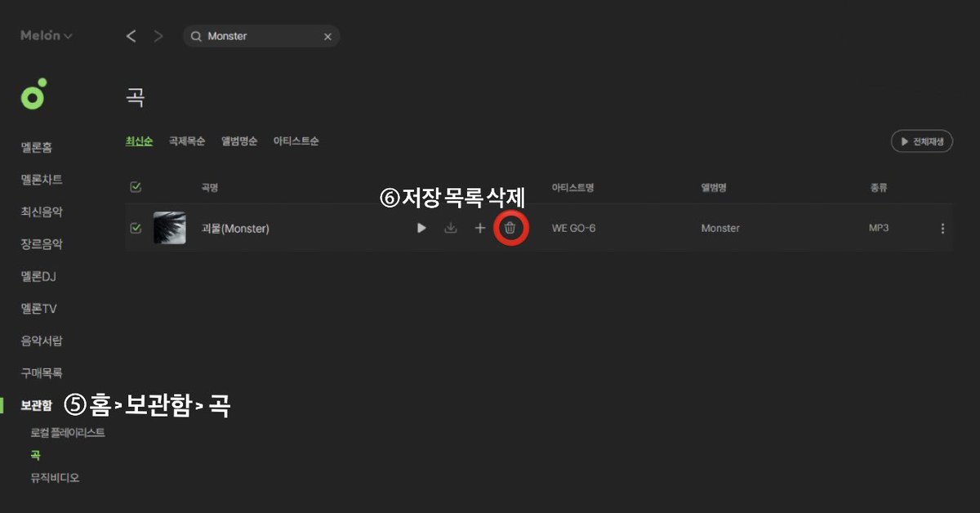Click the 앨범명 column header
The image size is (980, 513).
714,188
